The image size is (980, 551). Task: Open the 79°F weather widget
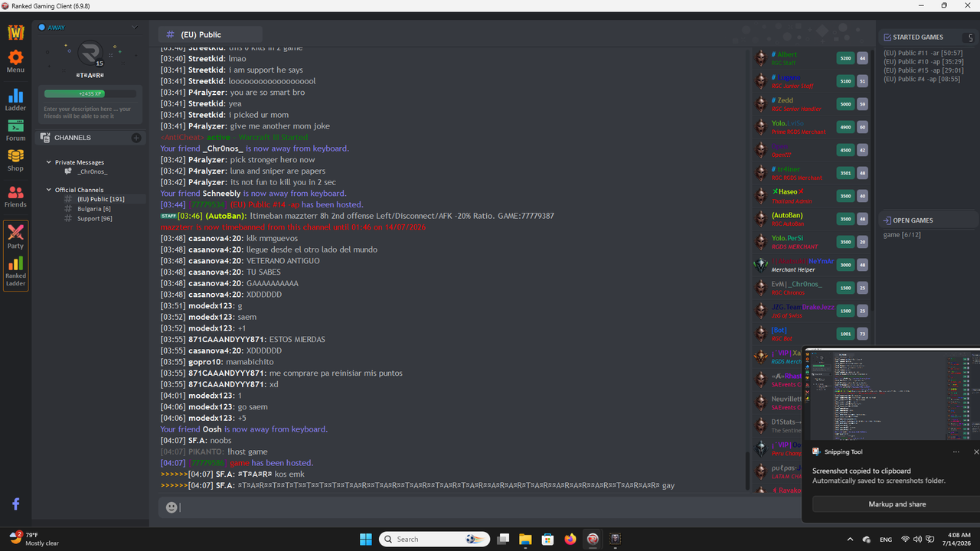click(x=34, y=539)
